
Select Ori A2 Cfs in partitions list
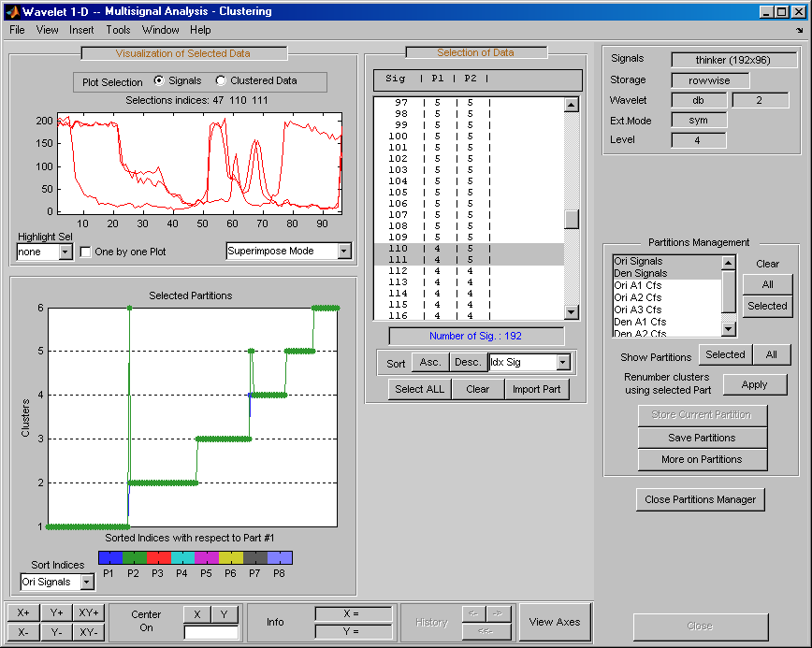(x=638, y=297)
